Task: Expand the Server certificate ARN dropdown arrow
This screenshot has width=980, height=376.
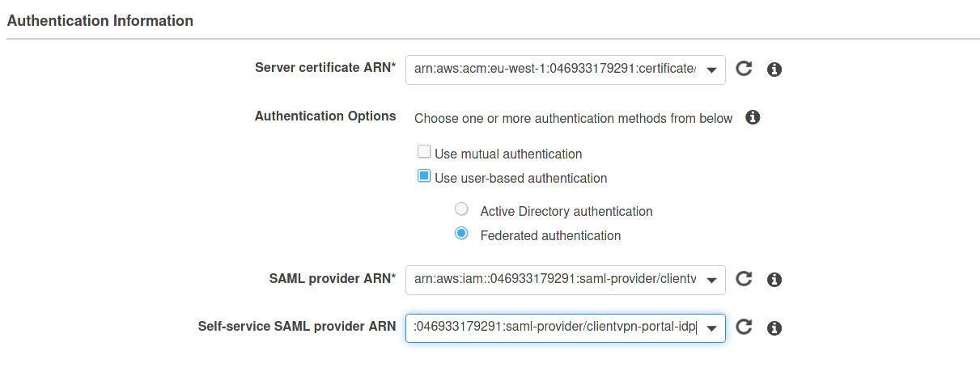Action: [711, 70]
